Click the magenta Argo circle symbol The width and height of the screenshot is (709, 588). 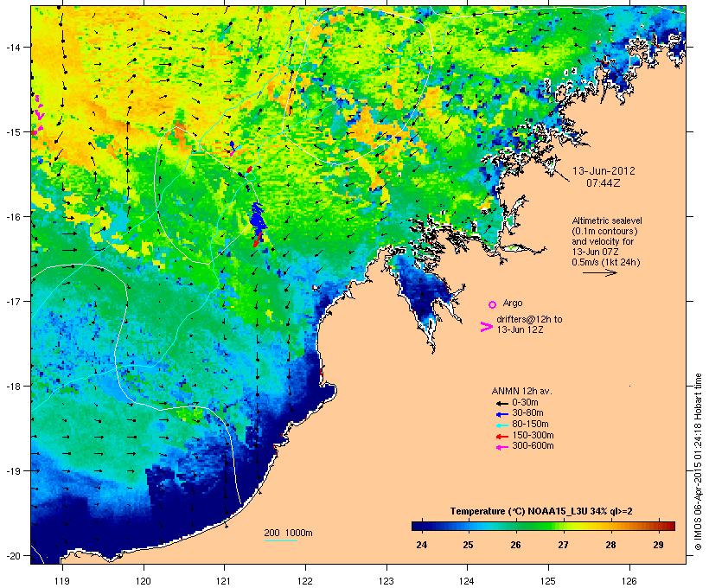(493, 304)
